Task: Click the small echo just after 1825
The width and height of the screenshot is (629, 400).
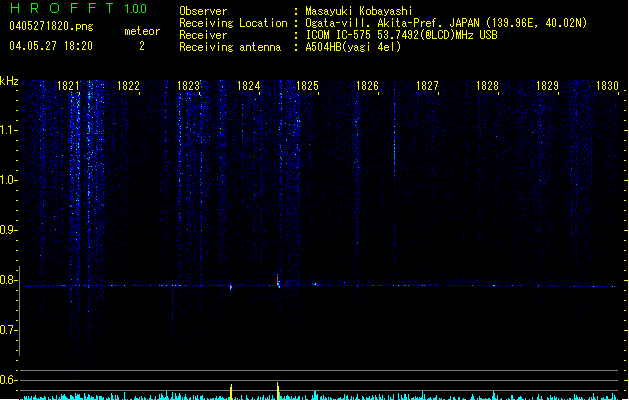Action: [315, 284]
